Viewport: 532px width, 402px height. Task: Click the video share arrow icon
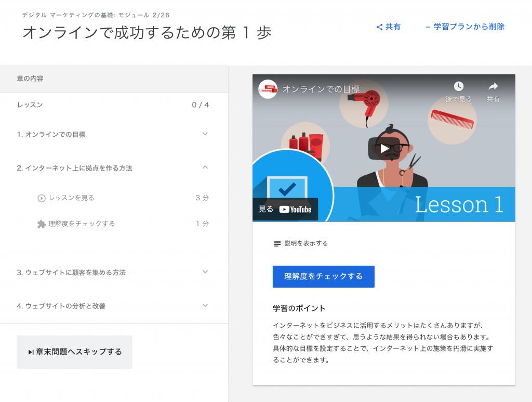[x=493, y=86]
